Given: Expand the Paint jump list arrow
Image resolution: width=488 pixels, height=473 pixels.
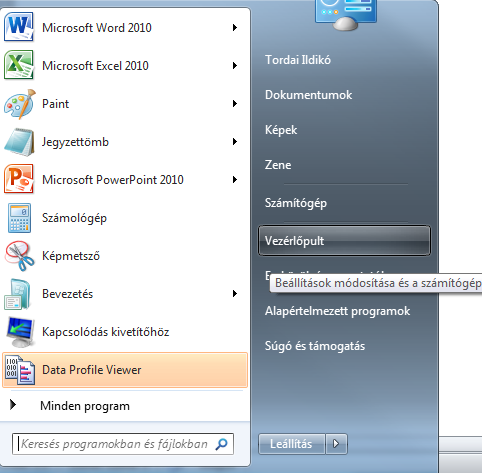Looking at the screenshot, I should 235,103.
